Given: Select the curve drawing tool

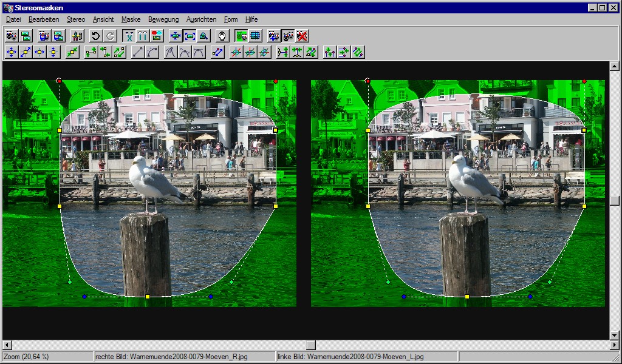Looking at the screenshot, I should pos(152,52).
